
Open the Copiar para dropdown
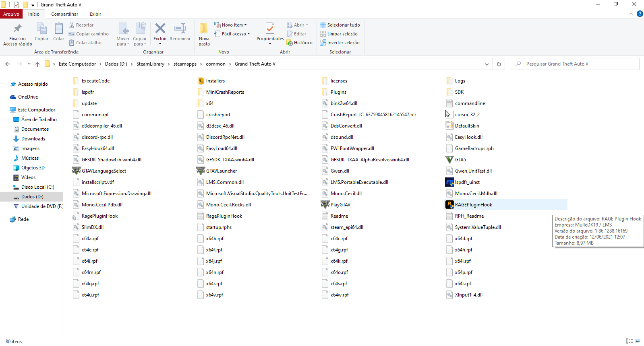coord(140,34)
